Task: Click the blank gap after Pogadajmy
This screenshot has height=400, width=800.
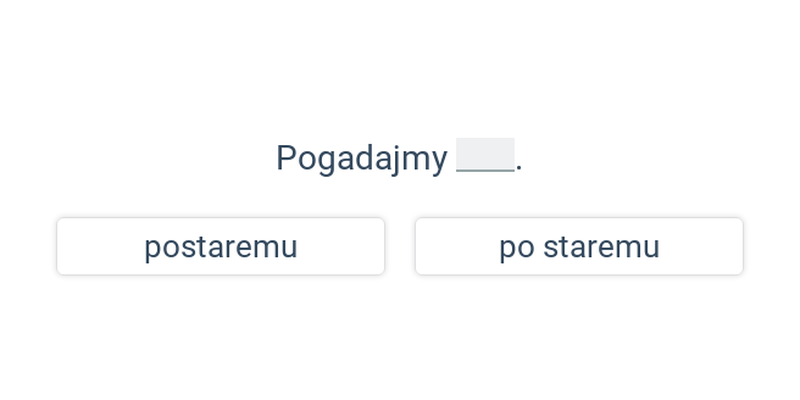Action: (485, 155)
